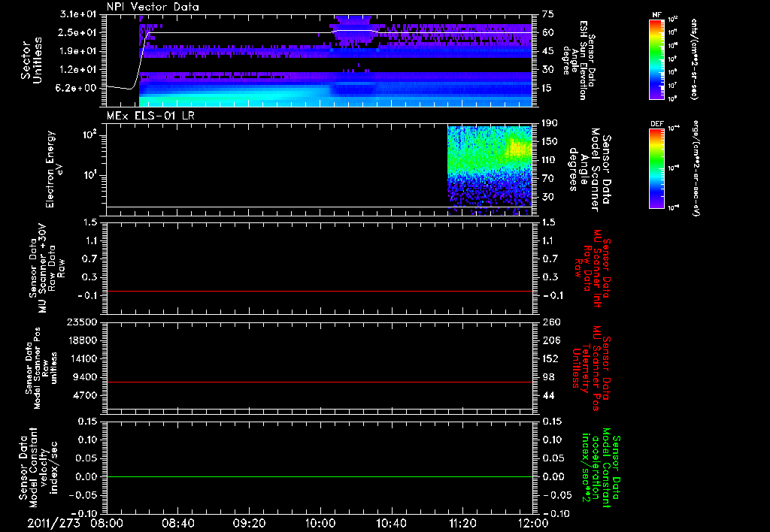Click the red MU Scanner raw data line

point(319,291)
